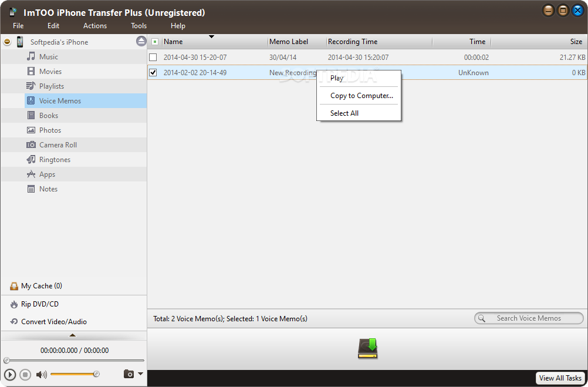
Task: Collapse the Softpedia's iPhone tree node
Action: pyautogui.click(x=7, y=42)
